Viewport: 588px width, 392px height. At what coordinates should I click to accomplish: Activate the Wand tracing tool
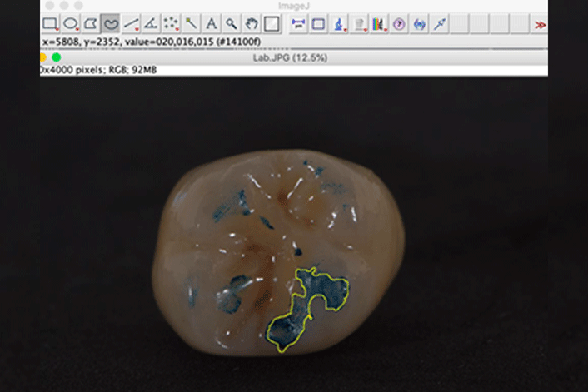coord(192,24)
